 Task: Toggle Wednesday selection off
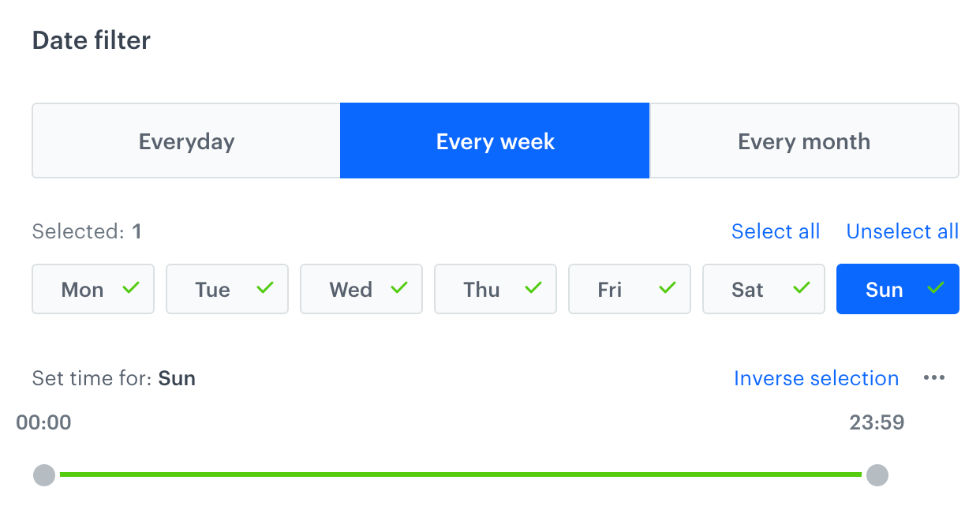tap(361, 289)
